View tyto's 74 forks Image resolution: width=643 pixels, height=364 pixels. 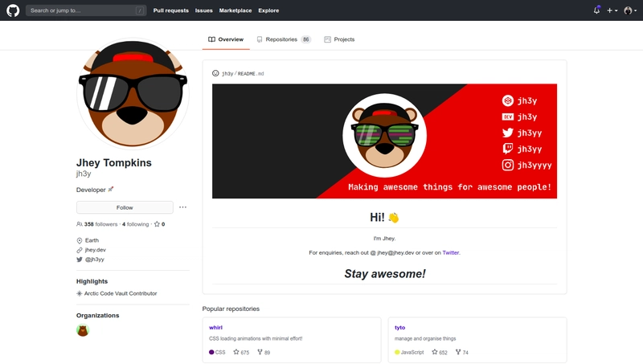tap(461, 352)
